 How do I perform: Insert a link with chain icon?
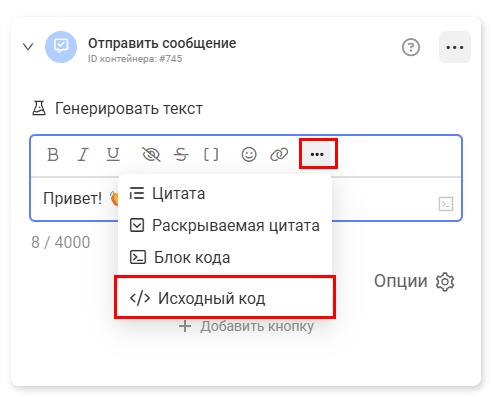pyautogui.click(x=279, y=154)
